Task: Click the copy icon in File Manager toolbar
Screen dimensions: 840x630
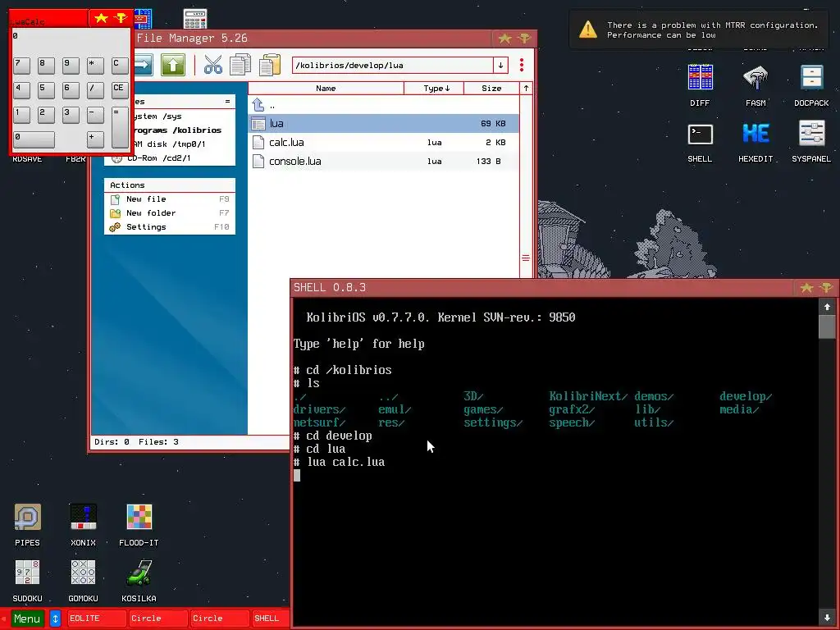Action: [x=240, y=66]
